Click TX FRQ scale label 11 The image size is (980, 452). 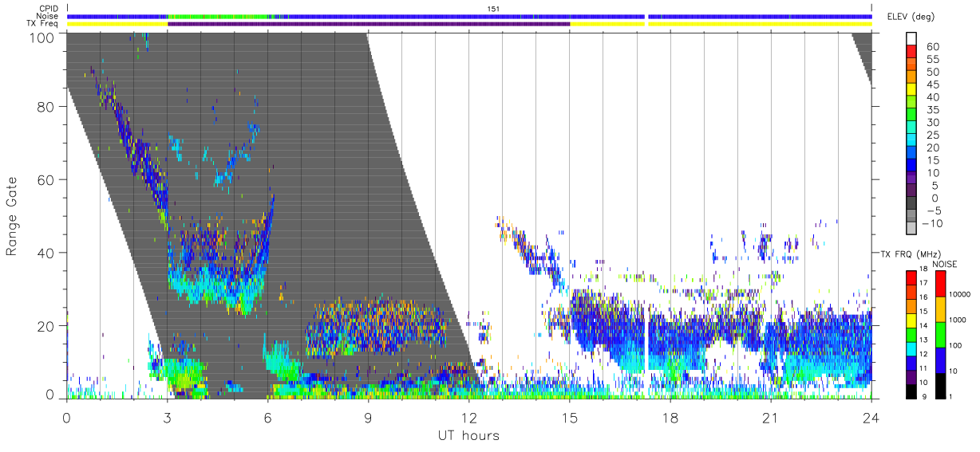[x=922, y=368]
